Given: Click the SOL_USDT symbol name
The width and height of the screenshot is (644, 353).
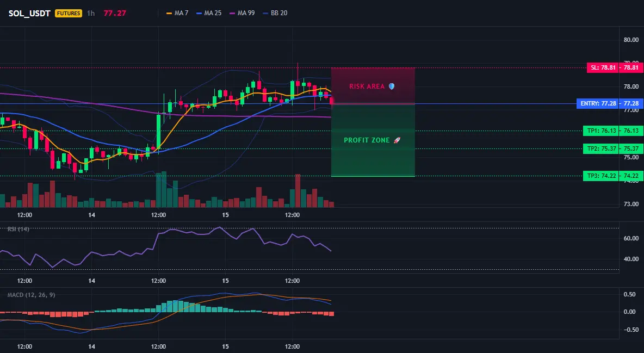Looking at the screenshot, I should click(29, 13).
